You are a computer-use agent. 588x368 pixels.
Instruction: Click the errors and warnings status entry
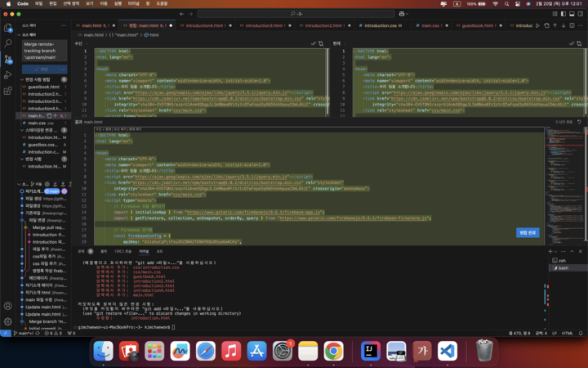[53, 333]
